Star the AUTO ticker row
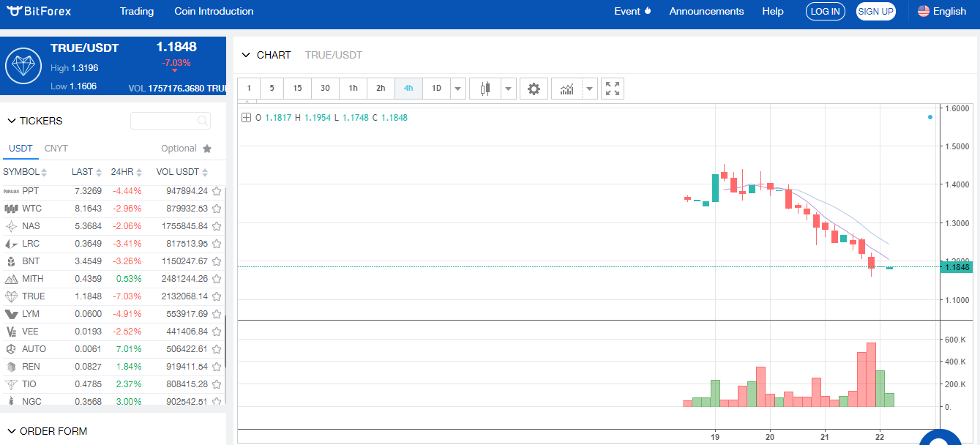Viewport: 980px width, 445px height. pyautogui.click(x=217, y=349)
